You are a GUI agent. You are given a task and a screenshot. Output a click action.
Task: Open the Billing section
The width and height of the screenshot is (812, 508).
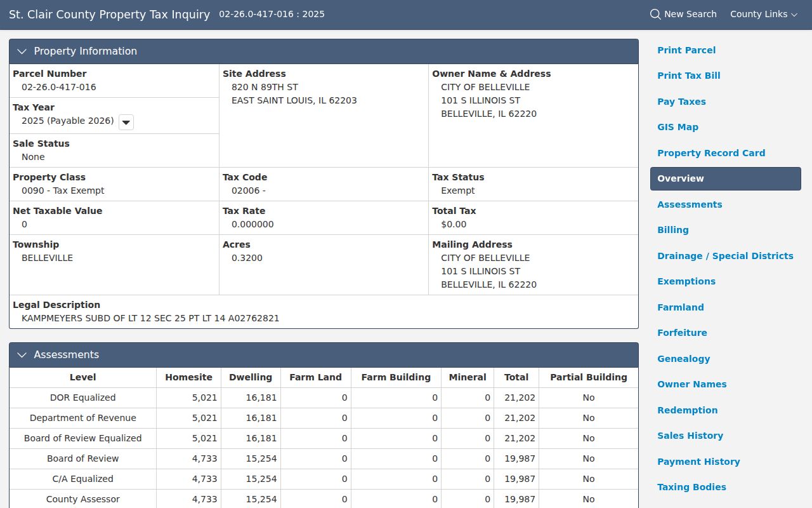pos(673,230)
